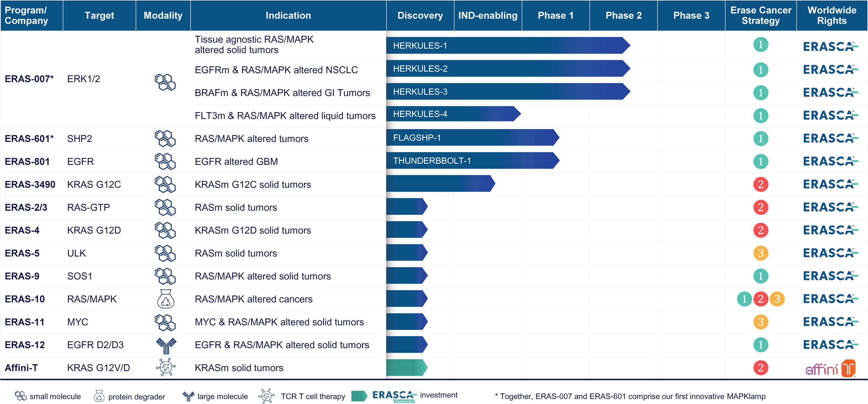Click the Discovery column header
The width and height of the screenshot is (868, 404).
[x=420, y=15]
